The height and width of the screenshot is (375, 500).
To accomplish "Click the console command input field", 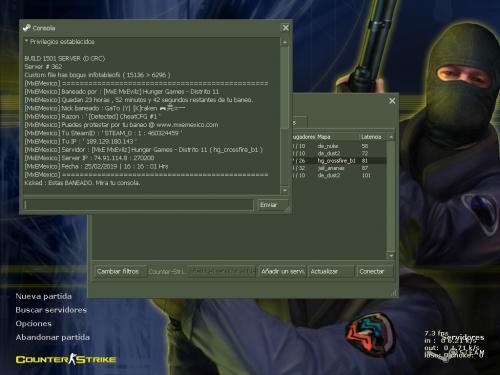I will (x=138, y=205).
